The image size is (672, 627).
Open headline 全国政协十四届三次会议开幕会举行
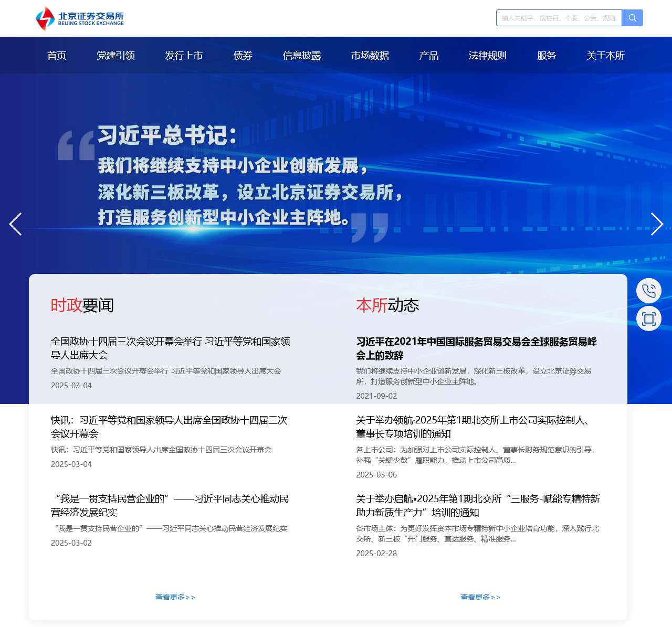[171, 348]
